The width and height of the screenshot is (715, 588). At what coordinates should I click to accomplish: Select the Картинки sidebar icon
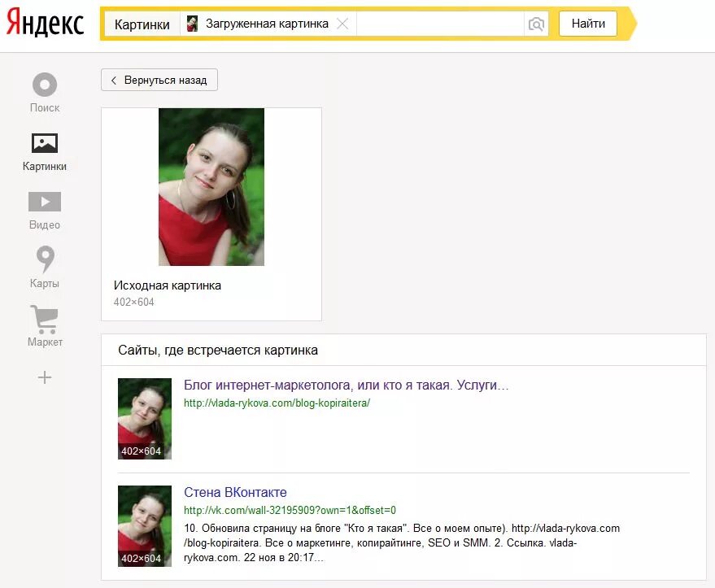45,143
